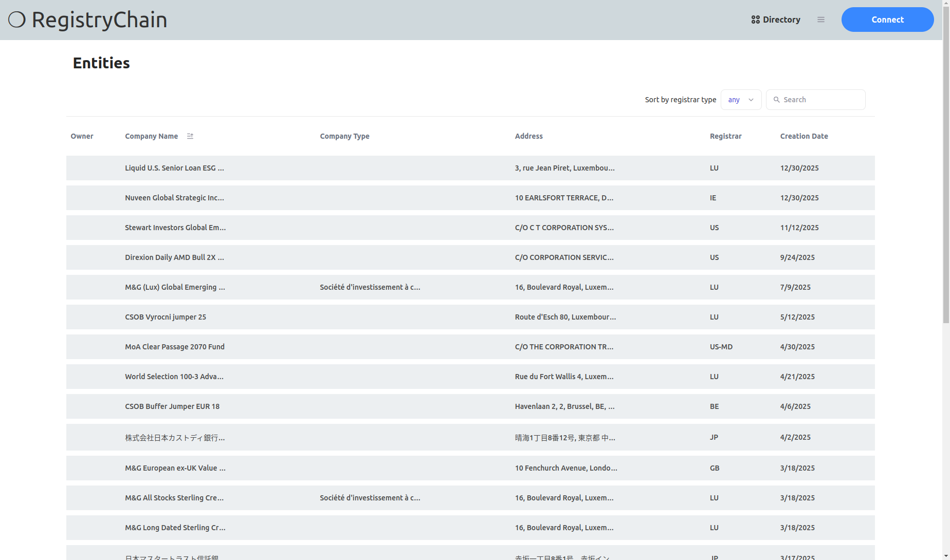Select World Selection 100-3 Adva... row

tap(470, 377)
